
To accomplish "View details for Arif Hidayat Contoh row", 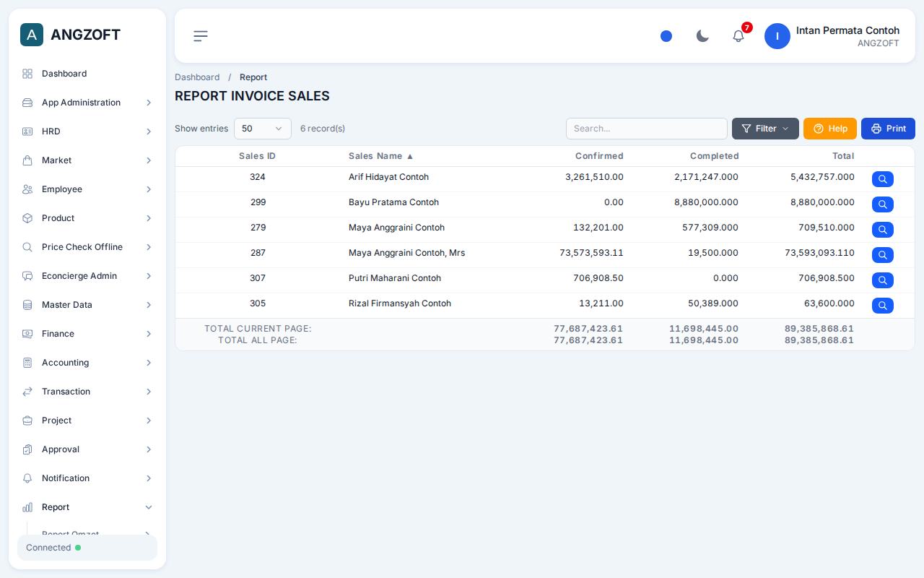I will pyautogui.click(x=883, y=179).
